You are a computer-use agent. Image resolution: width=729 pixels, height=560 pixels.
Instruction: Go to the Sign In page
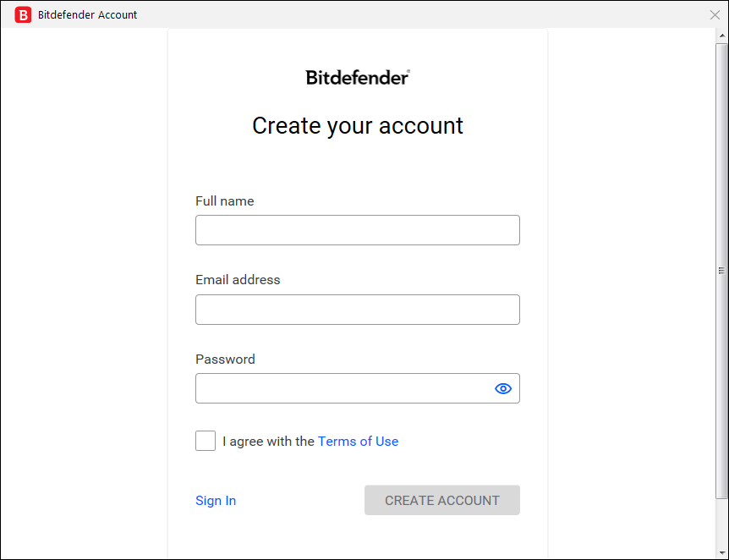pyautogui.click(x=216, y=500)
